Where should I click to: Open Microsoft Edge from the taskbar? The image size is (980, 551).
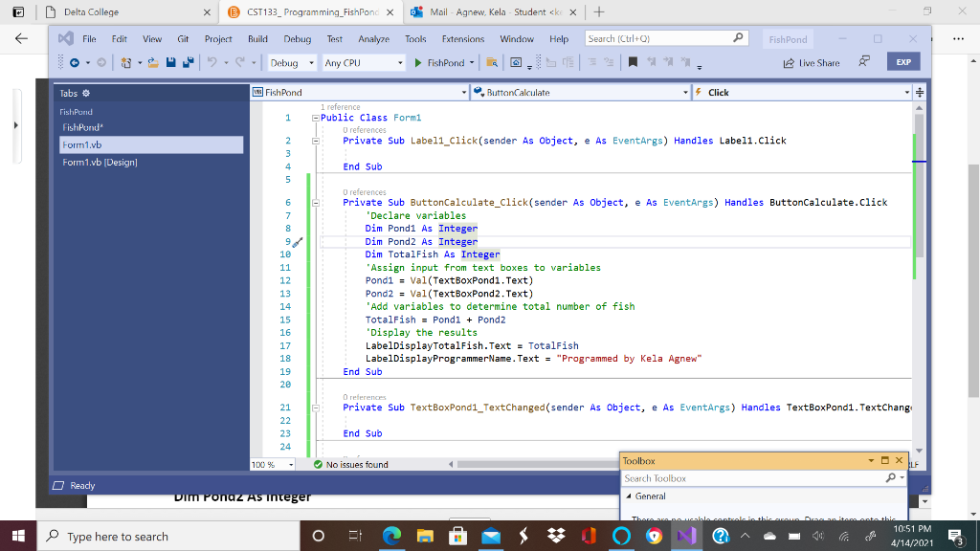point(391,536)
